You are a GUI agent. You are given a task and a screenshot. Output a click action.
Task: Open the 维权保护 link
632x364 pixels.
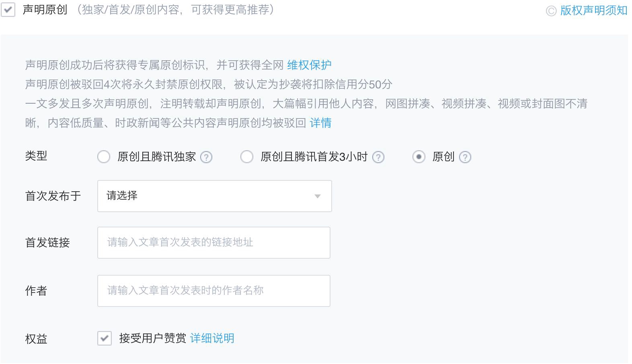tap(309, 65)
